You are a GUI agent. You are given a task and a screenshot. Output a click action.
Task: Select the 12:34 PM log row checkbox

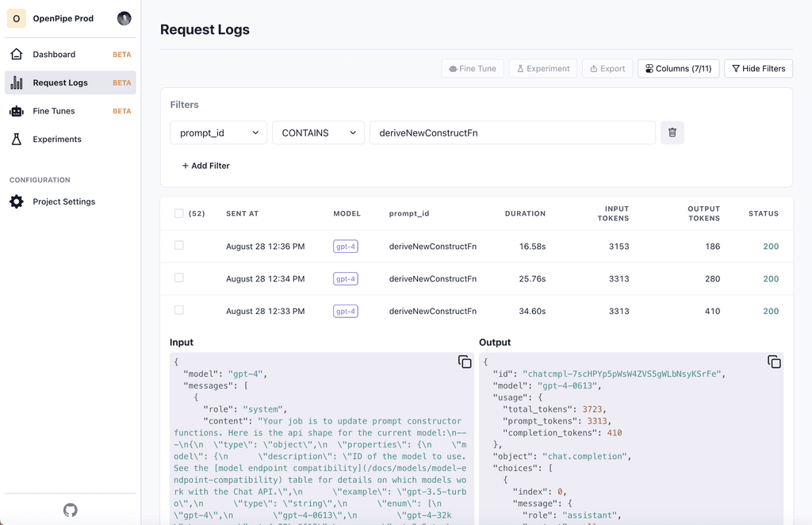(x=178, y=278)
